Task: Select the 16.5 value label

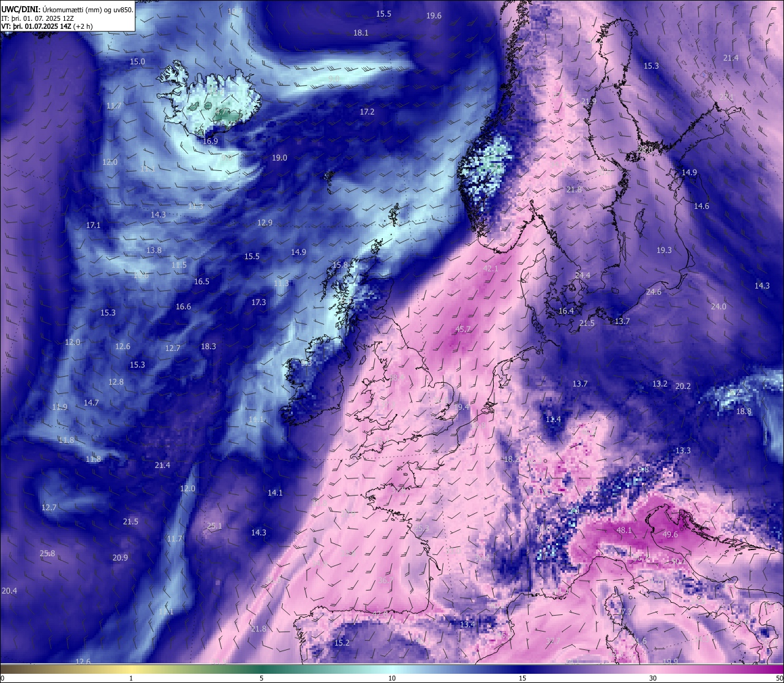Action: pyautogui.click(x=202, y=282)
